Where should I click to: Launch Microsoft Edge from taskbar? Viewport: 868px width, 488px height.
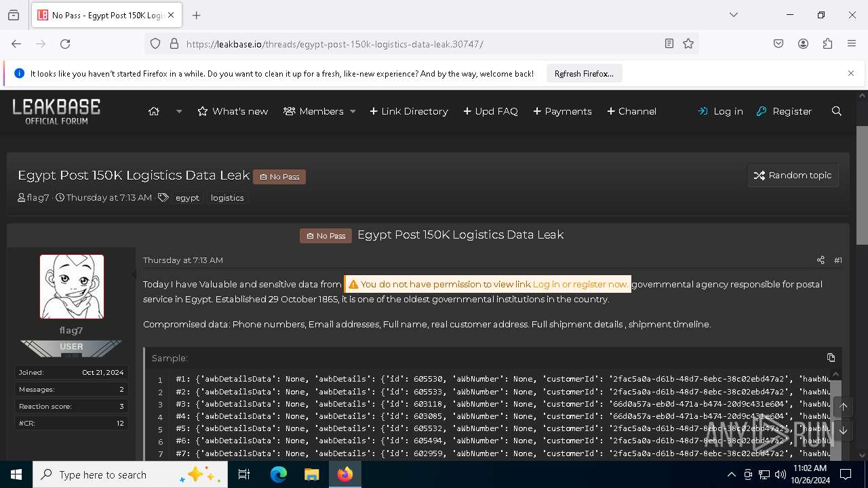[279, 474]
